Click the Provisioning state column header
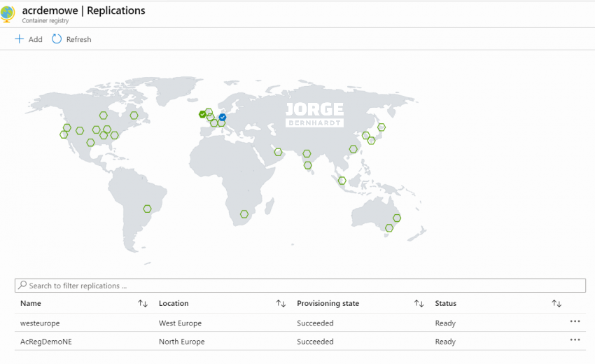 tap(328, 303)
